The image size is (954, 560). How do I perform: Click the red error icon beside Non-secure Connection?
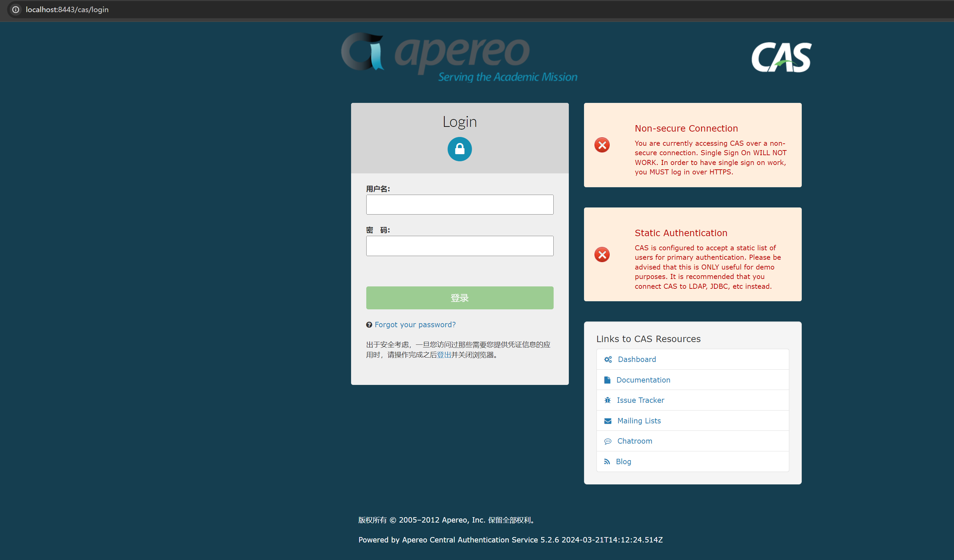(x=602, y=145)
